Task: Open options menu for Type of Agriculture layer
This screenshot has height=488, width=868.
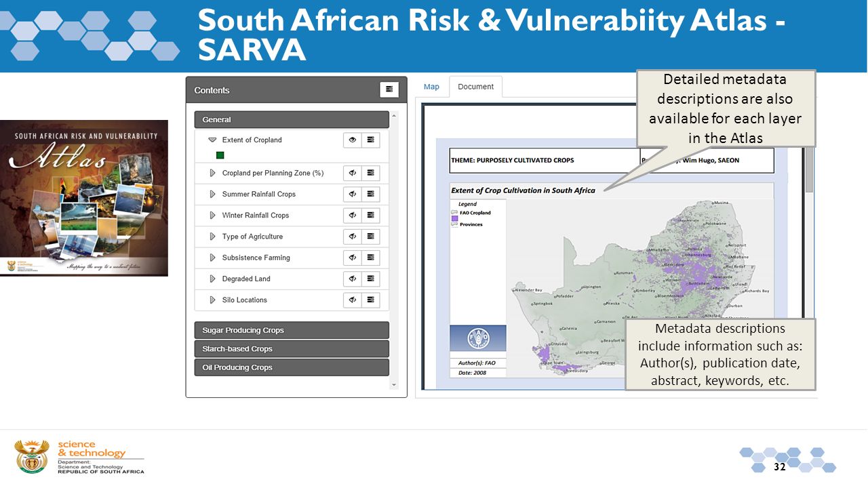Action: (371, 236)
